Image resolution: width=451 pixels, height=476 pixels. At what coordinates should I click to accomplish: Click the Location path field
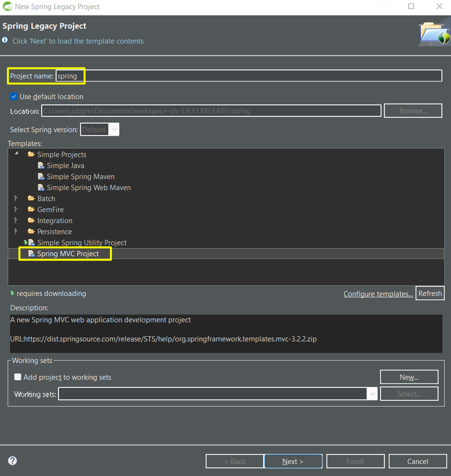211,111
